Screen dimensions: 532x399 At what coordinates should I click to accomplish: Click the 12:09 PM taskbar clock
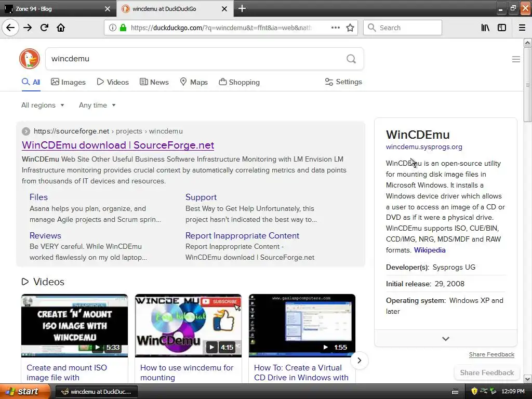tap(513, 392)
